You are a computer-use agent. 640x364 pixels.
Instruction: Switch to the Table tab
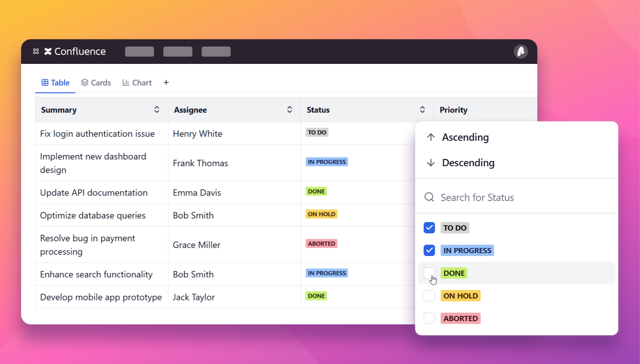click(x=55, y=83)
